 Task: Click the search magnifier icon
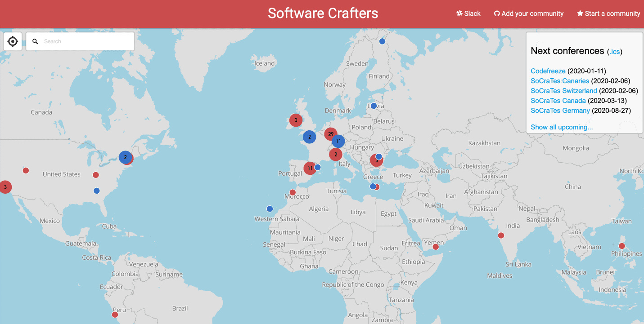pos(35,41)
